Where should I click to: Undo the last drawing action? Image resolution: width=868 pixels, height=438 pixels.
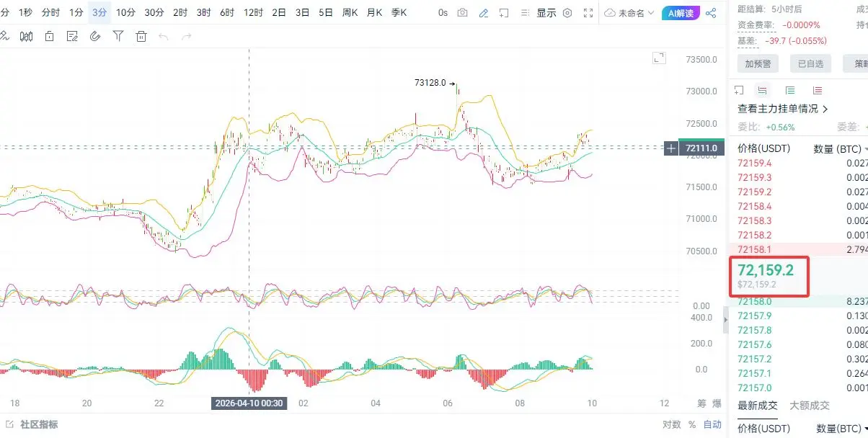(x=163, y=36)
